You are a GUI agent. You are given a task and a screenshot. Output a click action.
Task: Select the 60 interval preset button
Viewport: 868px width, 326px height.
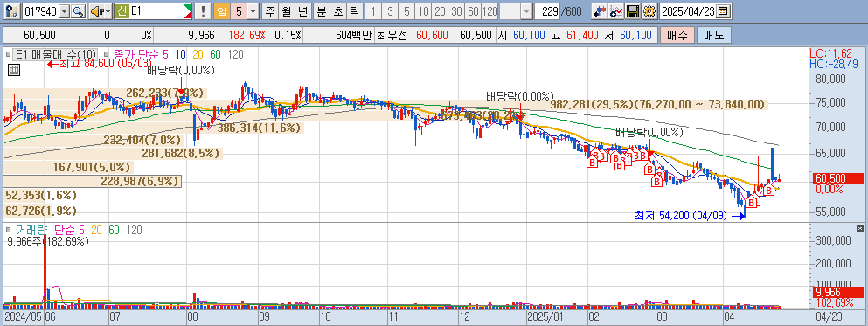[x=473, y=11]
